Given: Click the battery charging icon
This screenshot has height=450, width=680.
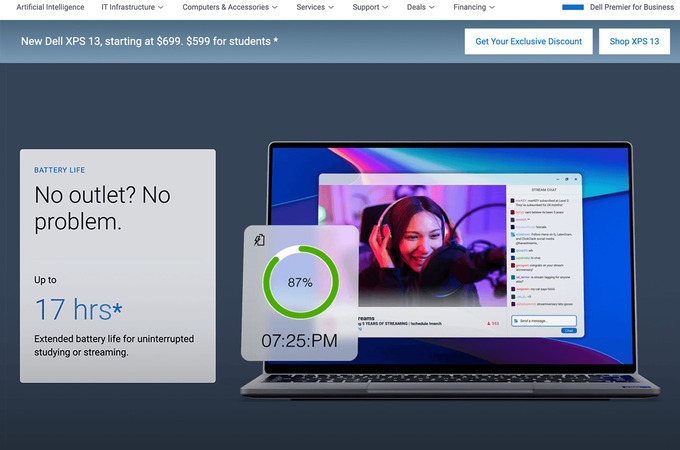Looking at the screenshot, I should coord(259,240).
